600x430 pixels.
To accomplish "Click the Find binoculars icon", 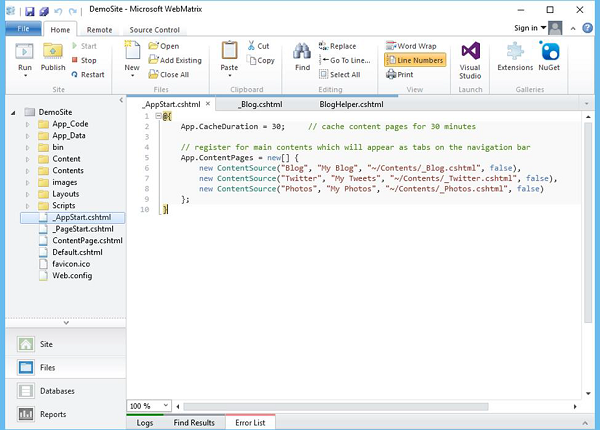I will [302, 52].
